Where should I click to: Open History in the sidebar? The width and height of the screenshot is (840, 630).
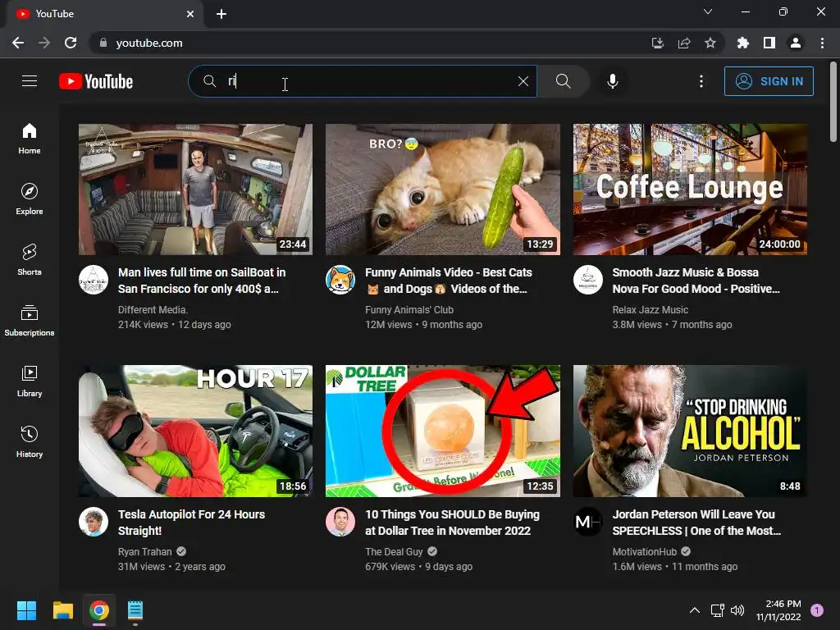point(30,442)
